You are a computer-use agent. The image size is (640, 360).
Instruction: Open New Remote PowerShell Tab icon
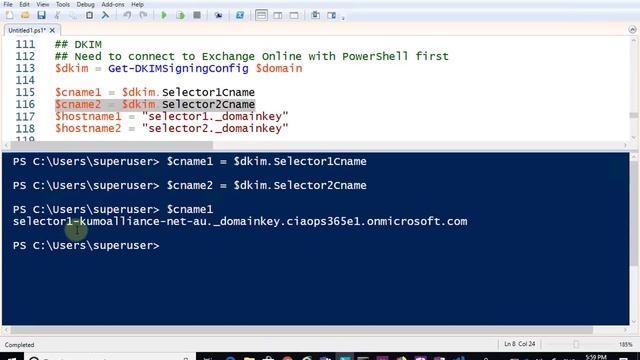click(x=218, y=16)
